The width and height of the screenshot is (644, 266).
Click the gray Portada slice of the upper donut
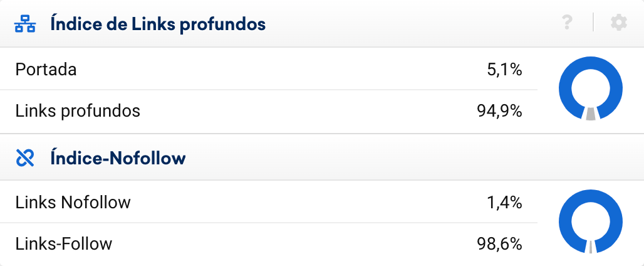(x=590, y=114)
